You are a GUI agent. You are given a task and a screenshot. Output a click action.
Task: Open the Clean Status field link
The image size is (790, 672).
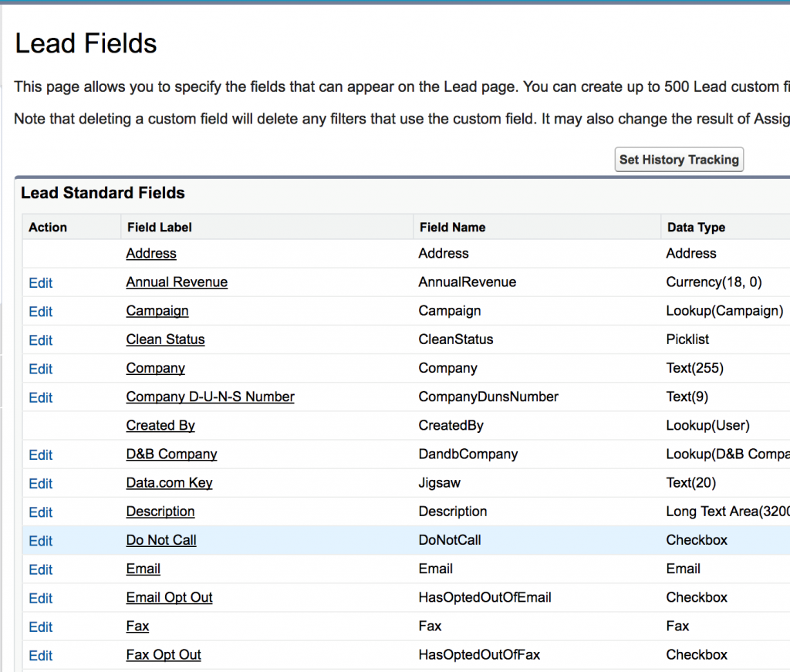coord(165,339)
